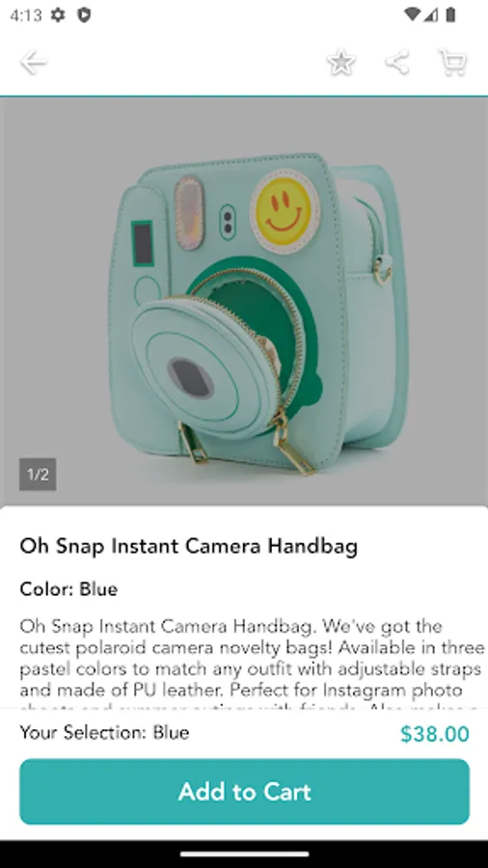488x868 pixels.
Task: Tap the Add to Cart button
Action: pos(245,791)
